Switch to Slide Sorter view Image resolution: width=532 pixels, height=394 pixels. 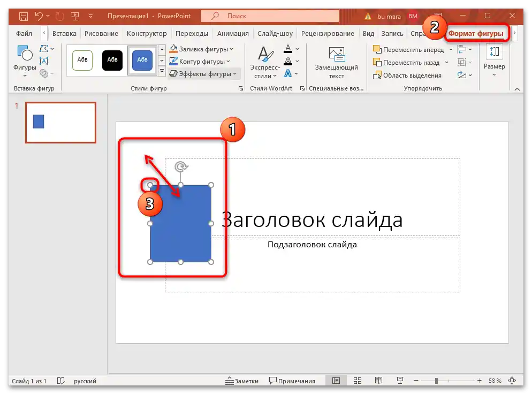[358, 381]
